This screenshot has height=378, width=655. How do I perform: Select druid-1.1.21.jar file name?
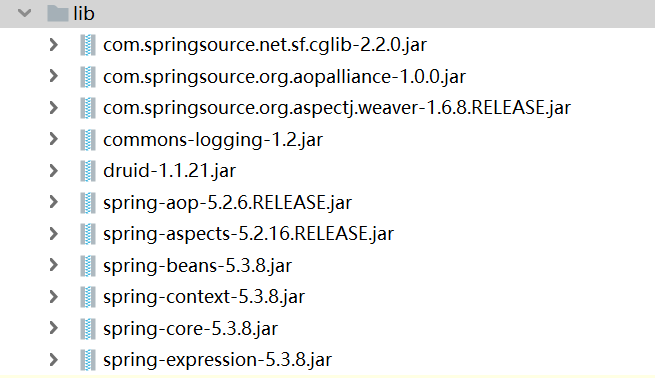[170, 171]
